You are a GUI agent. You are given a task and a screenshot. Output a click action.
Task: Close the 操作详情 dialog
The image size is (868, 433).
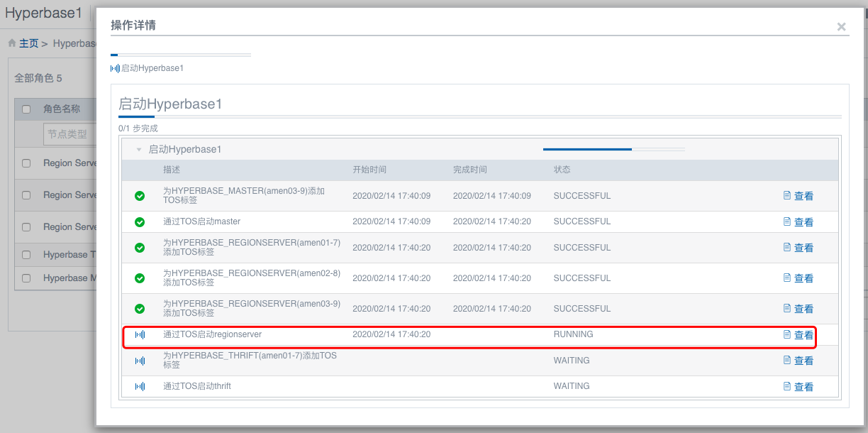[841, 26]
